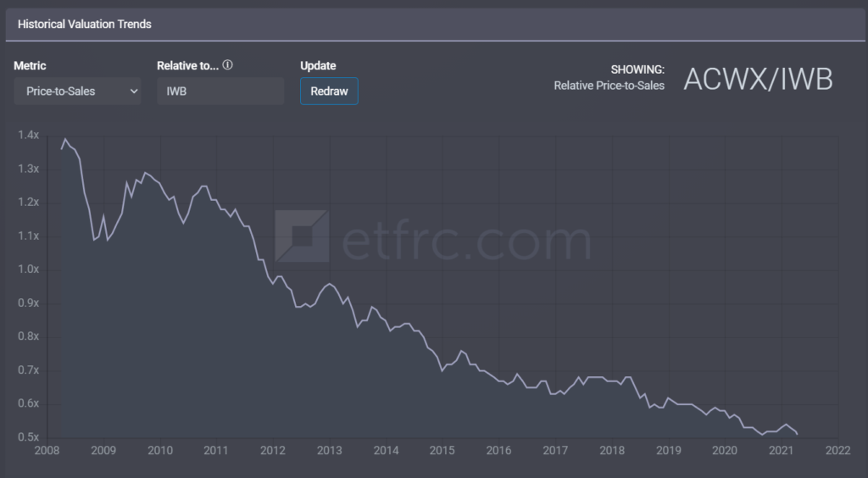This screenshot has width=868, height=478.
Task: Click the line's final point in 2021
Action: point(797,433)
